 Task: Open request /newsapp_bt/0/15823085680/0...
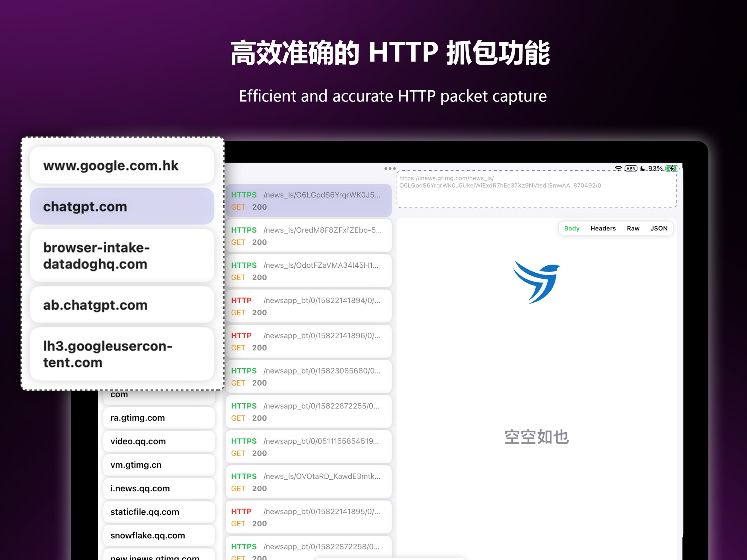click(308, 377)
